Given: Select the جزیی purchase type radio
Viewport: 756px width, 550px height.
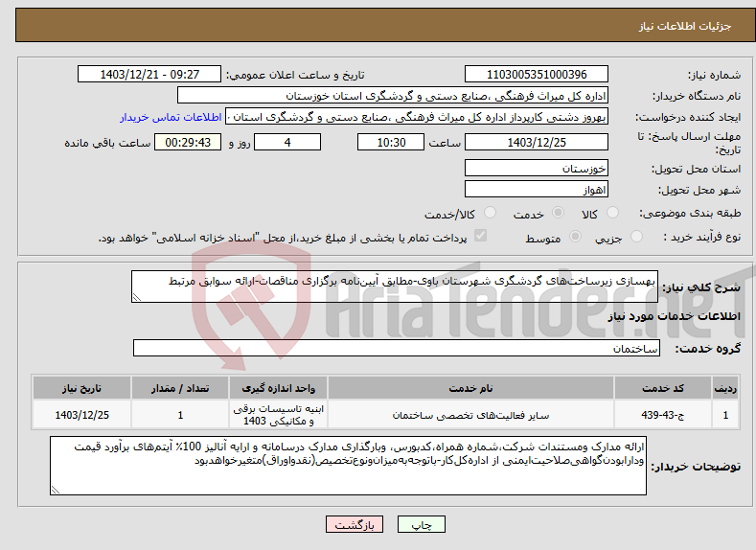Looking at the screenshot, I should 636,237.
